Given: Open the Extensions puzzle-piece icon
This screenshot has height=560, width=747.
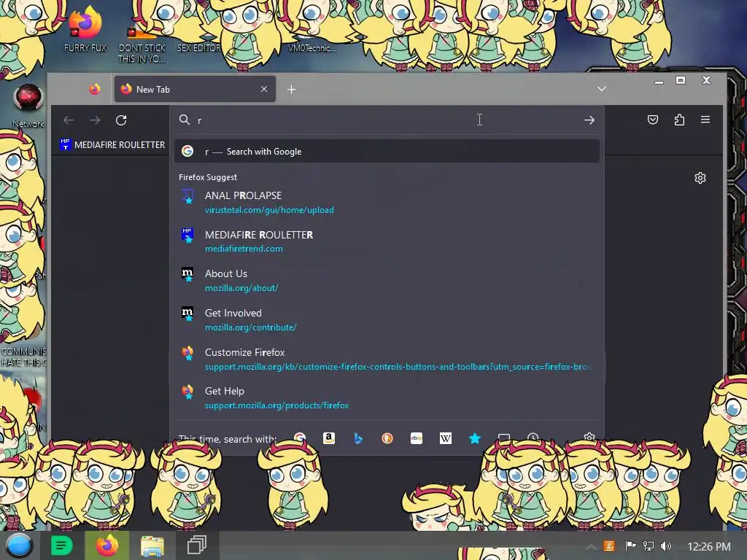Looking at the screenshot, I should click(679, 120).
